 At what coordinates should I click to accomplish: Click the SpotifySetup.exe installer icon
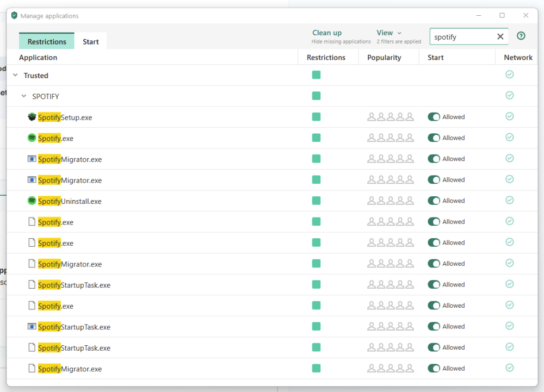pos(32,117)
